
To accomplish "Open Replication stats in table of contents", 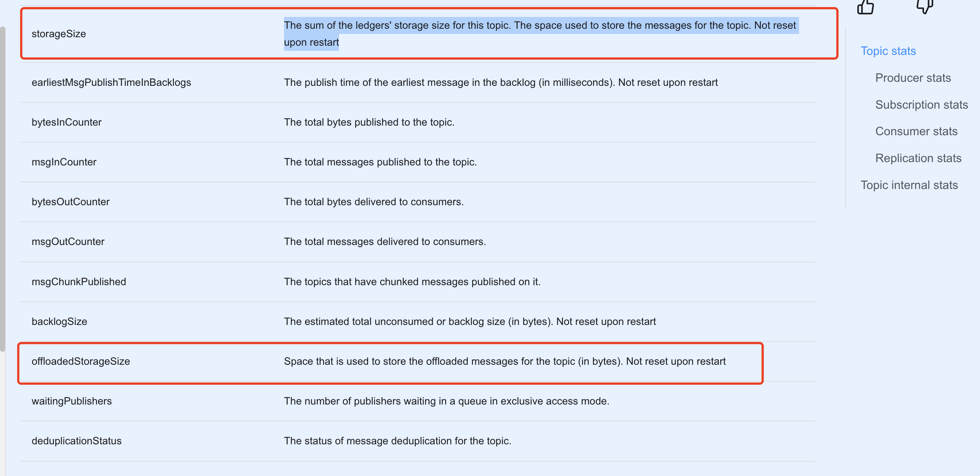I will (918, 158).
